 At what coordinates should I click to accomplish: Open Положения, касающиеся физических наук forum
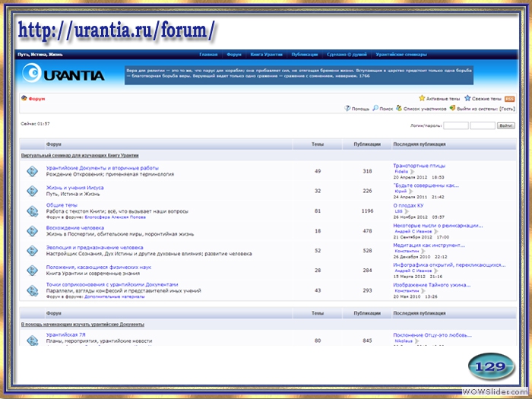[x=98, y=267]
